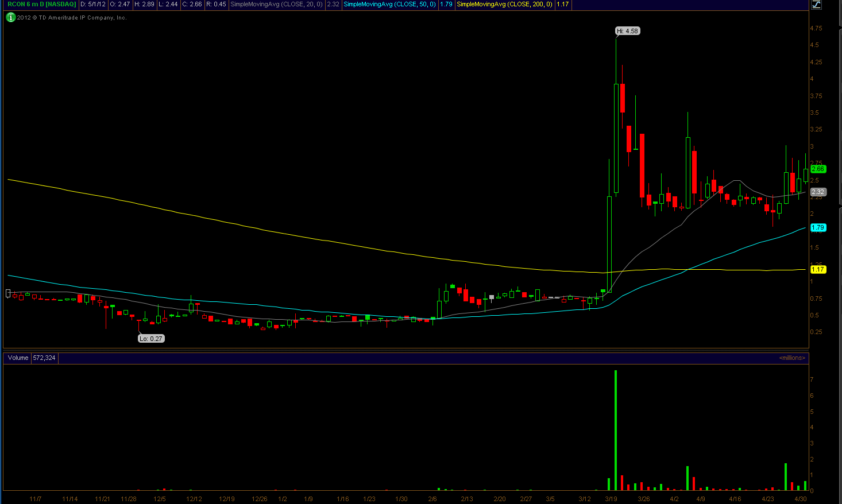Click the Volume value 572,324 readout
This screenshot has width=842, height=504.
[44, 358]
